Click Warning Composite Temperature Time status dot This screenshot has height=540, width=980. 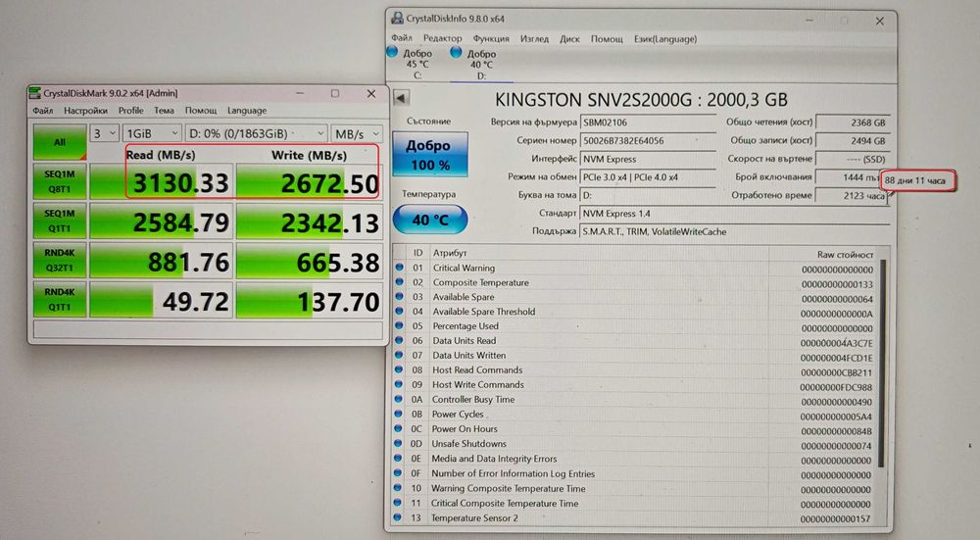[398, 488]
